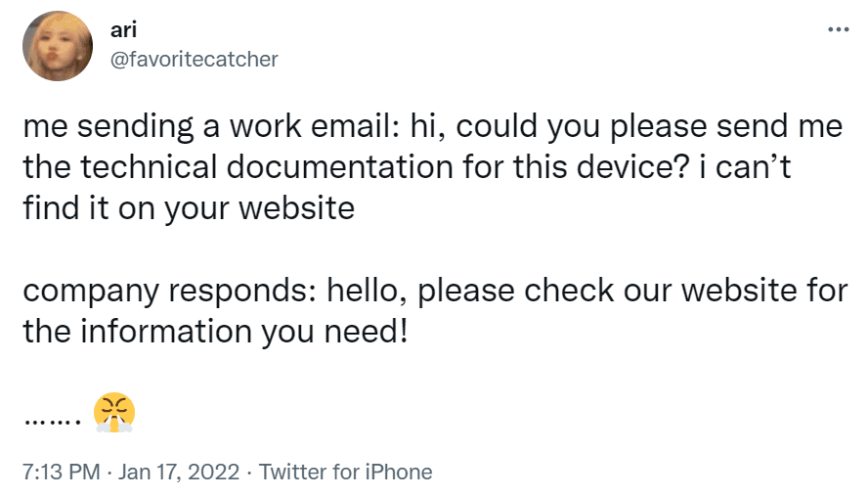Click the "company responds:" text
The height and width of the screenshot is (497, 868).
coord(168,291)
